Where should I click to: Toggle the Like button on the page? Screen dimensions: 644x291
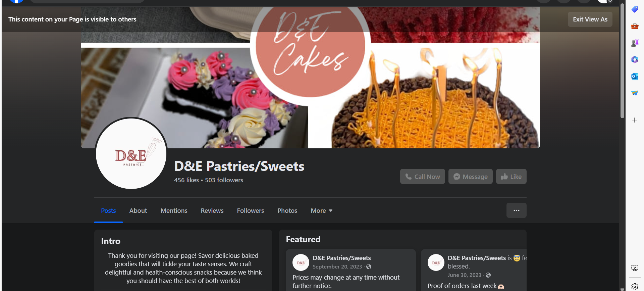pyautogui.click(x=511, y=177)
